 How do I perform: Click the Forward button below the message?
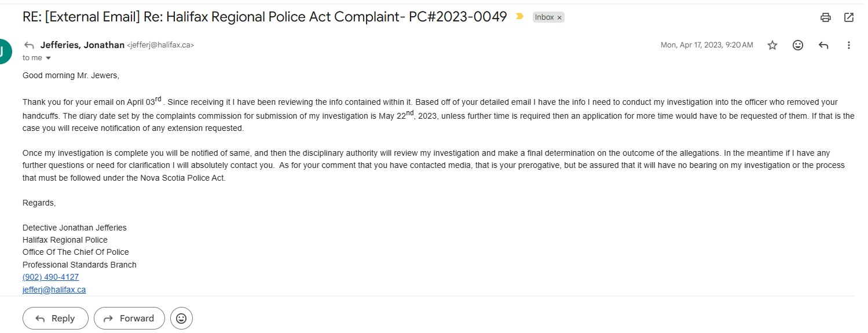pos(129,319)
